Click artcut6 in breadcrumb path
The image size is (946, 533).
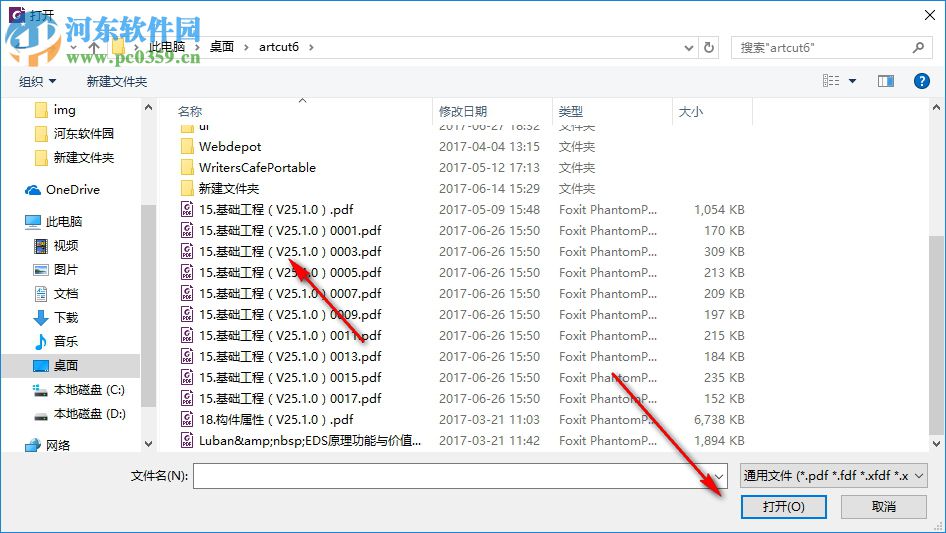tap(279, 47)
